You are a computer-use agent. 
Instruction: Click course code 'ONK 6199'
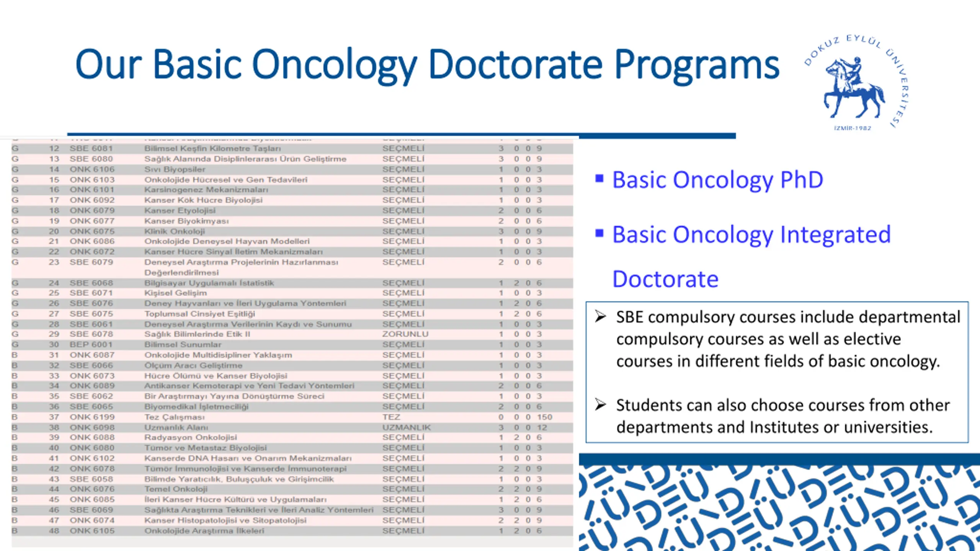92,417
